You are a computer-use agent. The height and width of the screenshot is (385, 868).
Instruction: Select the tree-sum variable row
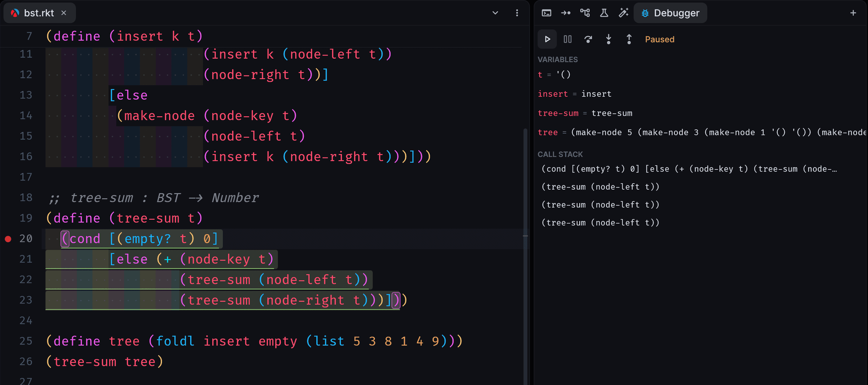pyautogui.click(x=585, y=113)
